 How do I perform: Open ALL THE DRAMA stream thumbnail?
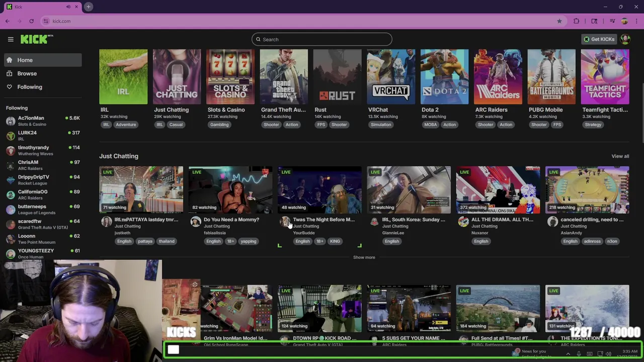pyautogui.click(x=498, y=190)
